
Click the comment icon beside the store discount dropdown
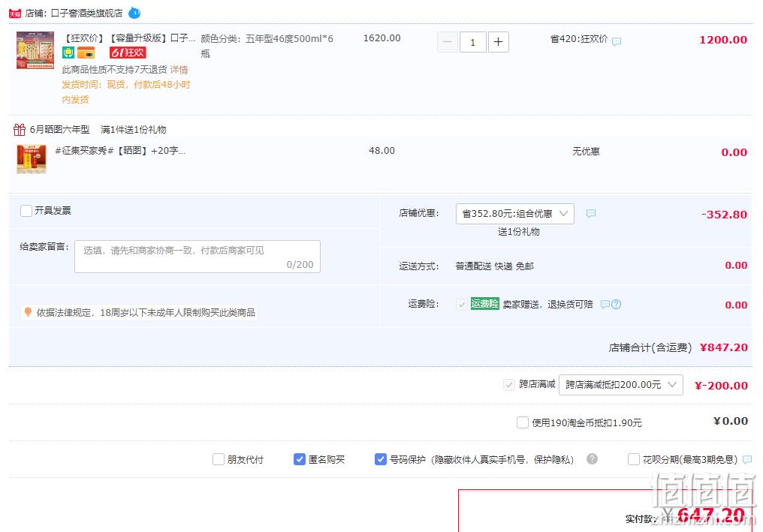pyautogui.click(x=591, y=214)
